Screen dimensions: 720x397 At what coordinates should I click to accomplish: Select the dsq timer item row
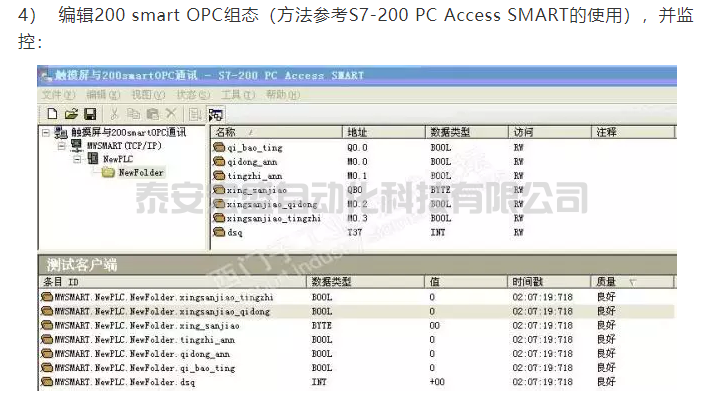pos(443,233)
